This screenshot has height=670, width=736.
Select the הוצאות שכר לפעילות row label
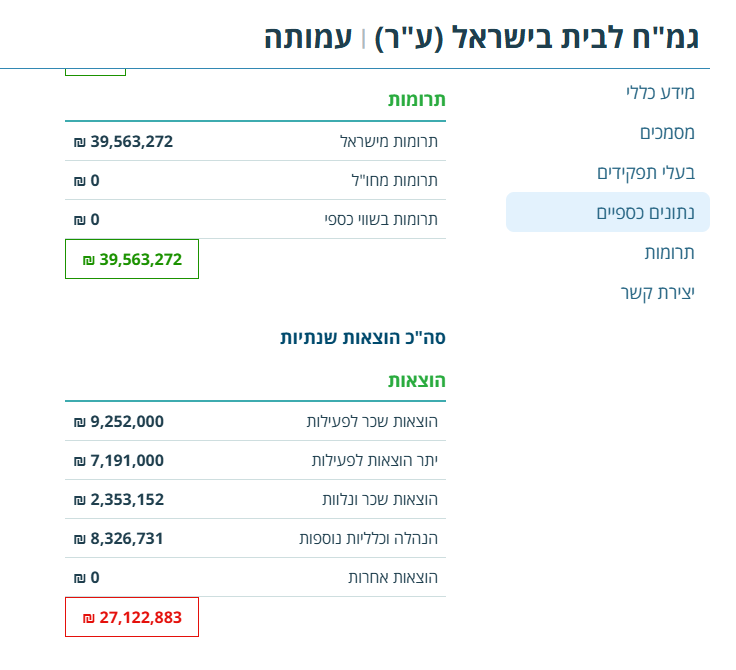pyautogui.click(x=371, y=422)
